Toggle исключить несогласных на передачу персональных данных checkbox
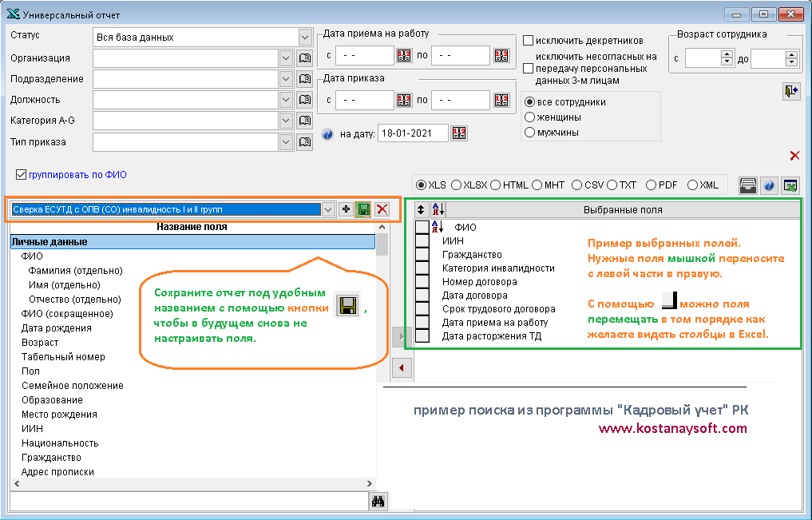The height and width of the screenshot is (520, 812). [529, 69]
